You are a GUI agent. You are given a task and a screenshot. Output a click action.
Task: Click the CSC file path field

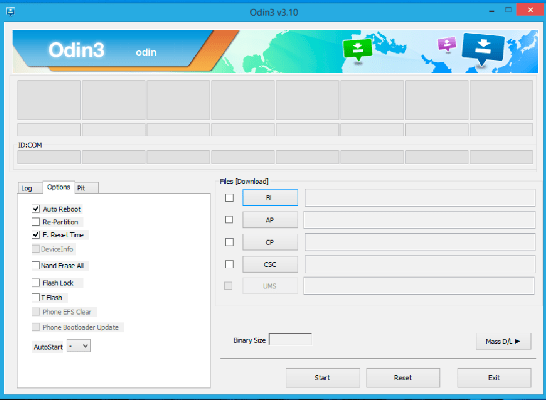420,264
